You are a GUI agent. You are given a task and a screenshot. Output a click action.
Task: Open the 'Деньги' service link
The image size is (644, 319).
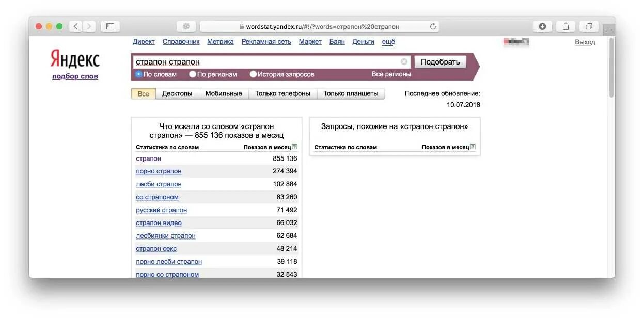[x=364, y=42]
